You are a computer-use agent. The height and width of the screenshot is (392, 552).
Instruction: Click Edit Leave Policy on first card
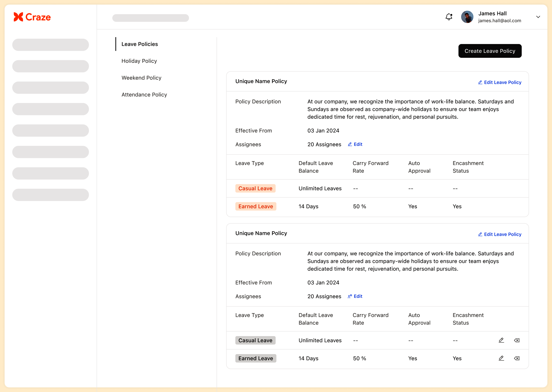[499, 82]
